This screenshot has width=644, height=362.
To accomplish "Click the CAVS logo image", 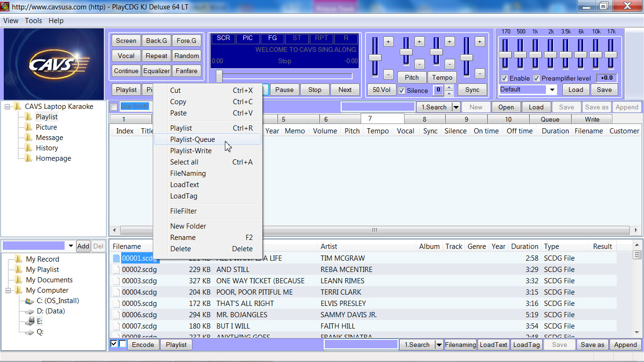I will point(53,64).
